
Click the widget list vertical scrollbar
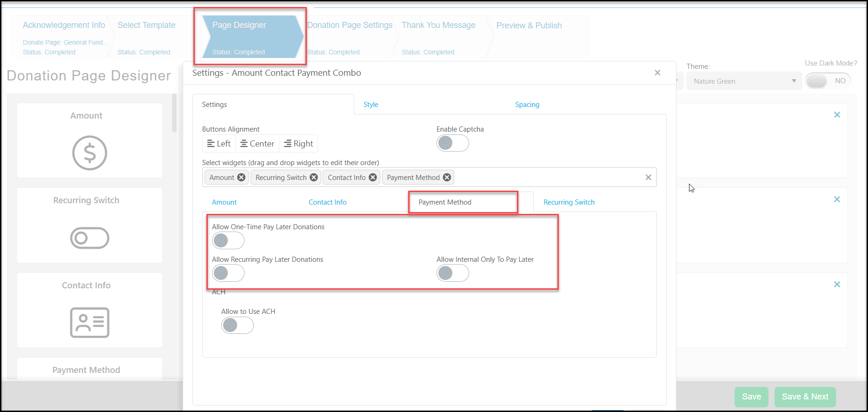pos(174,113)
